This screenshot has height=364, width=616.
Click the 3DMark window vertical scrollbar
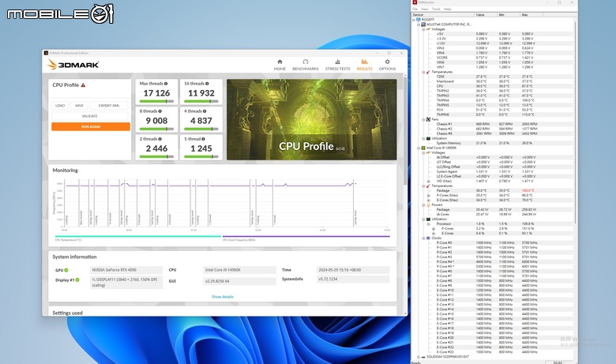coord(405,129)
